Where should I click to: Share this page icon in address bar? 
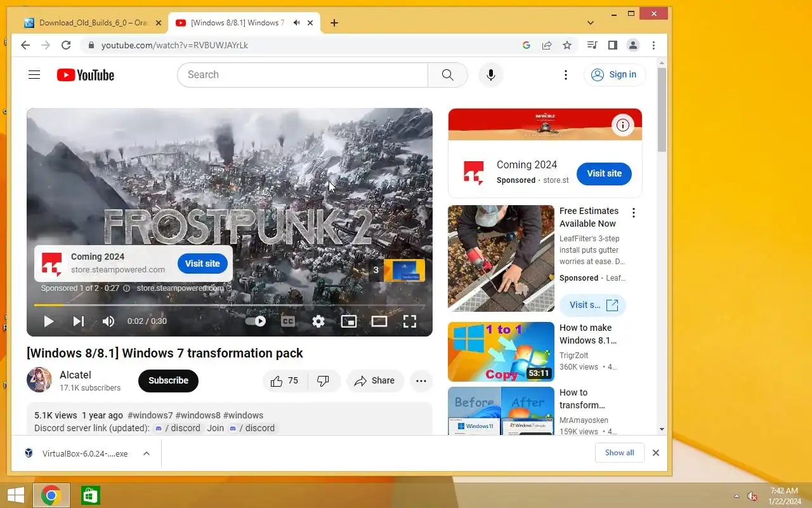(x=547, y=45)
